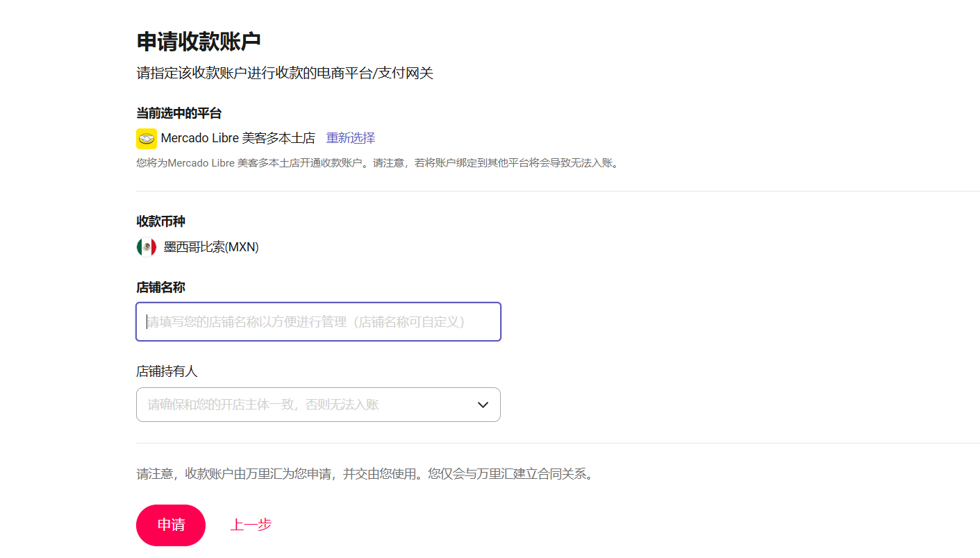The height and width of the screenshot is (558, 980).
Task: Click the chevron arrow in 店铺持有人 dropdown
Action: (483, 405)
